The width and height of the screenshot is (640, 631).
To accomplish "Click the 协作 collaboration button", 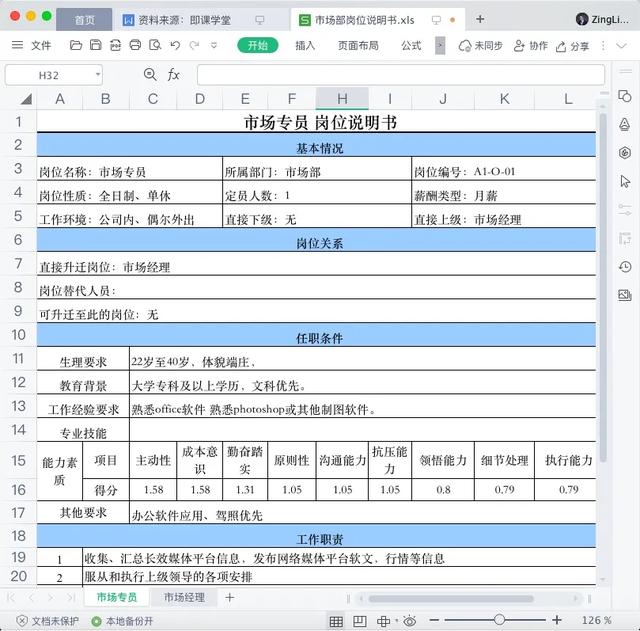I will [x=530, y=46].
